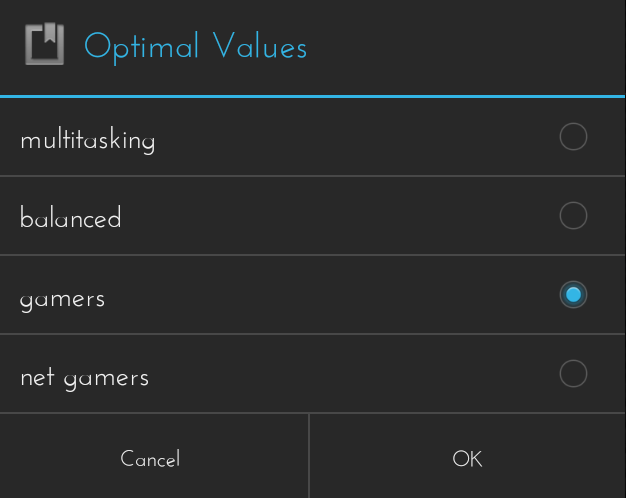This screenshot has height=498, width=626.
Task: Select the multitasking radio button
Action: [573, 137]
